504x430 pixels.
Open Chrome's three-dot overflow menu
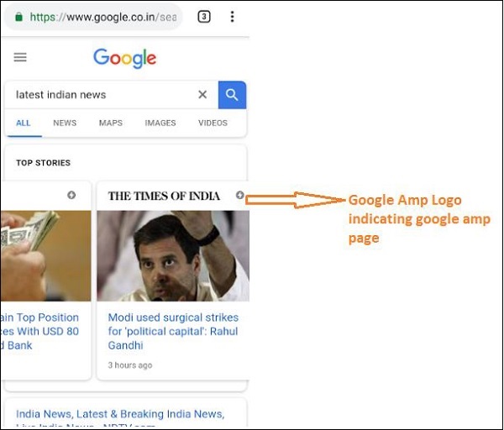pos(233,17)
